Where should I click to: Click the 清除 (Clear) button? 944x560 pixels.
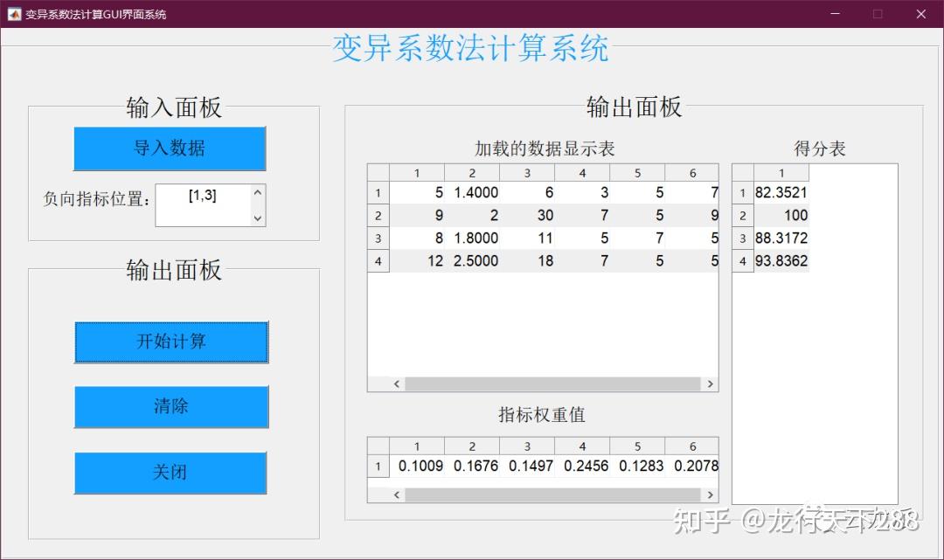[x=171, y=407]
